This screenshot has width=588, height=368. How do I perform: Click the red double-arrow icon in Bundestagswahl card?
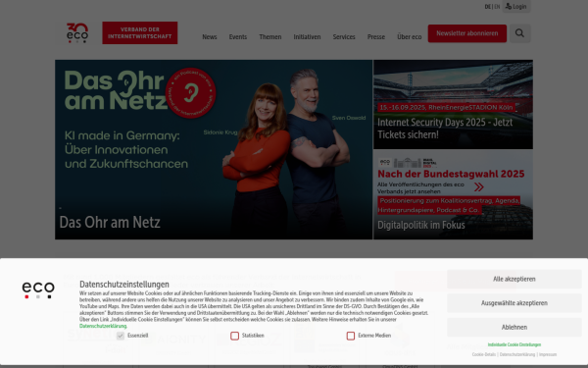(479, 186)
